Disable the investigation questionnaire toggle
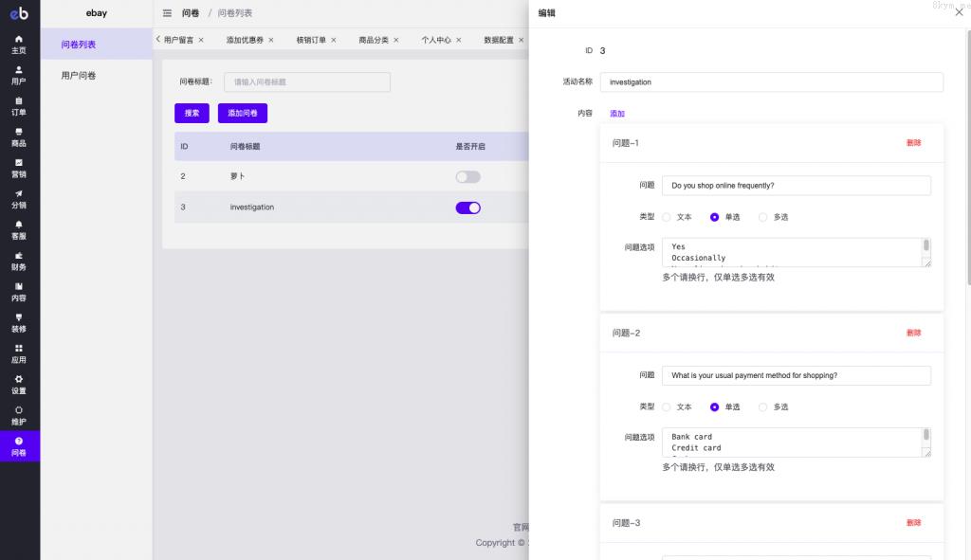Image resolution: width=971 pixels, height=560 pixels. (467, 208)
